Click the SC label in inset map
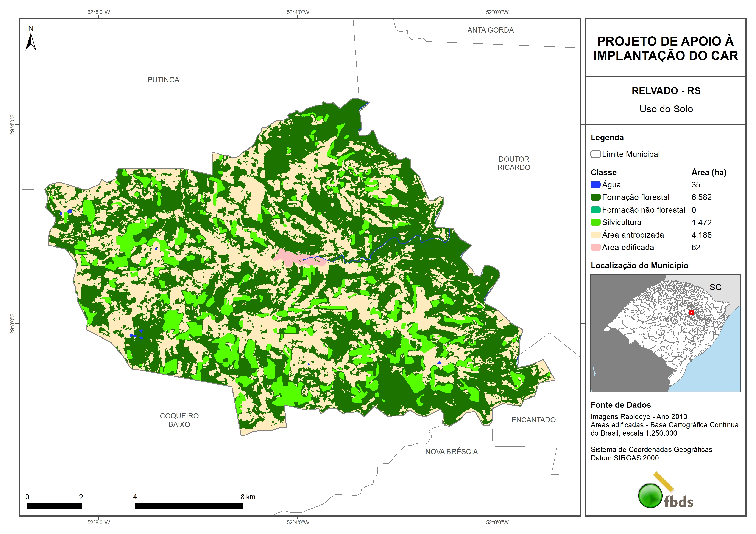This screenshot has height=534, width=756. (715, 287)
